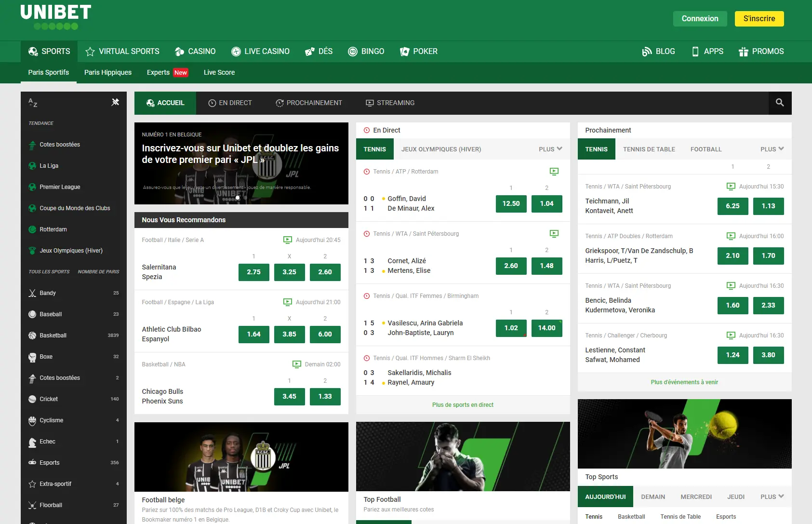Expand PLUS dropdown in En Direct panel
Screen dimensions: 812x524
(x=550, y=149)
